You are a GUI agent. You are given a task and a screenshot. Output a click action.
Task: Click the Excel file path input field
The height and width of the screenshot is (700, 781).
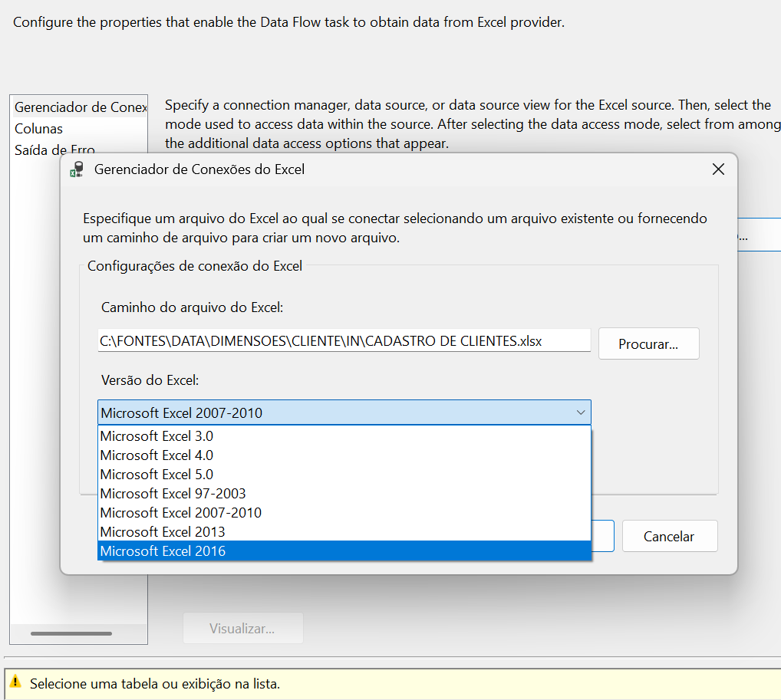click(344, 340)
